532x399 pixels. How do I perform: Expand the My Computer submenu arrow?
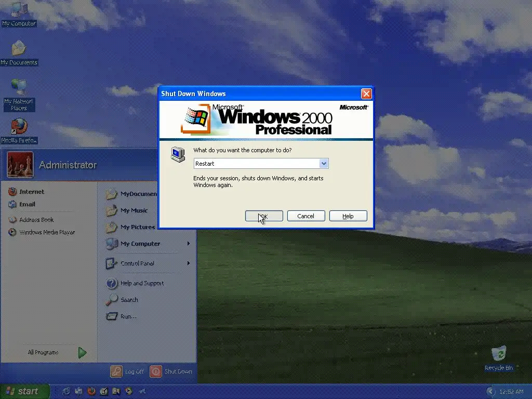[x=188, y=244]
